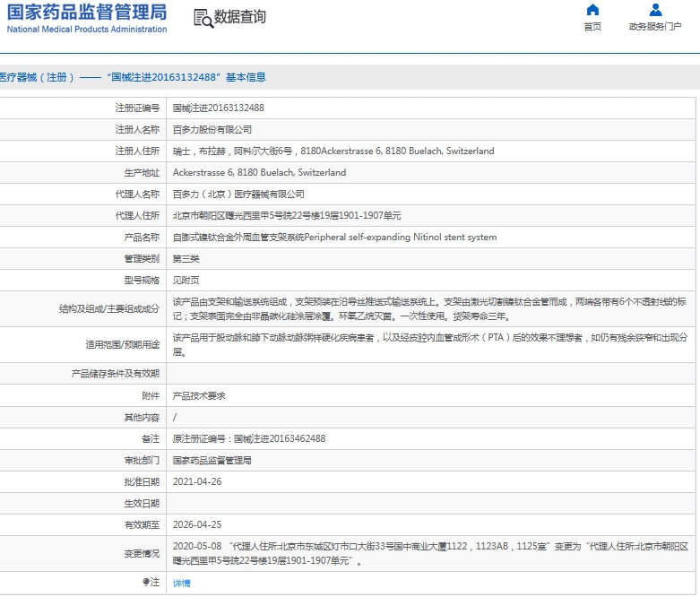
Task: Click the 数据查询 search document icon
Action: [x=203, y=17]
